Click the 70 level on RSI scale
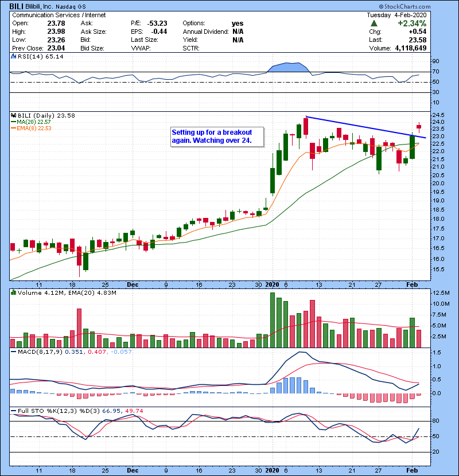 coord(435,72)
